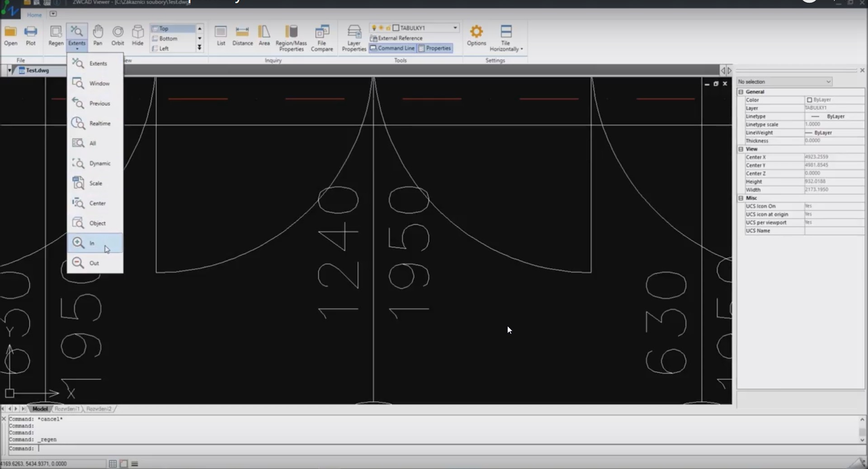Choose Zoom Out from the menu

click(94, 263)
